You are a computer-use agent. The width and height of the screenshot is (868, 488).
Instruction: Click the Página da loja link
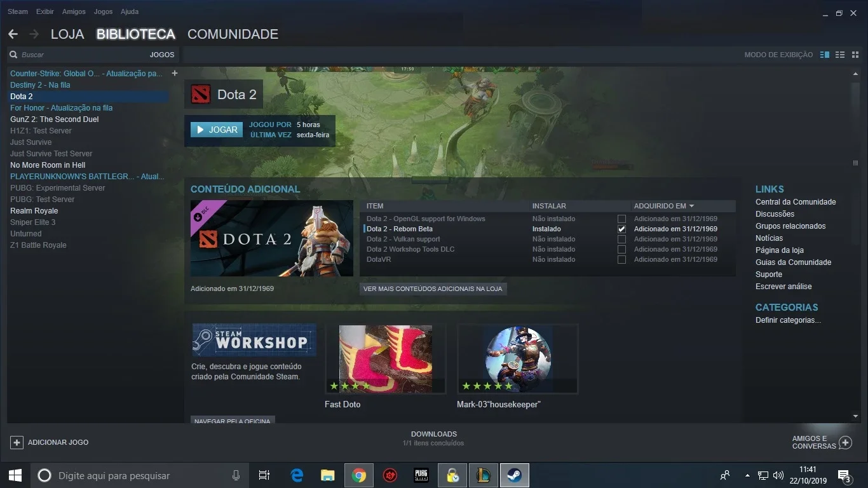tap(780, 250)
